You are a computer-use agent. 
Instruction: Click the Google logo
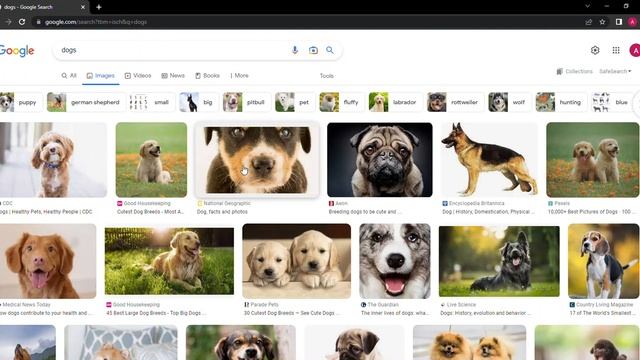17,51
